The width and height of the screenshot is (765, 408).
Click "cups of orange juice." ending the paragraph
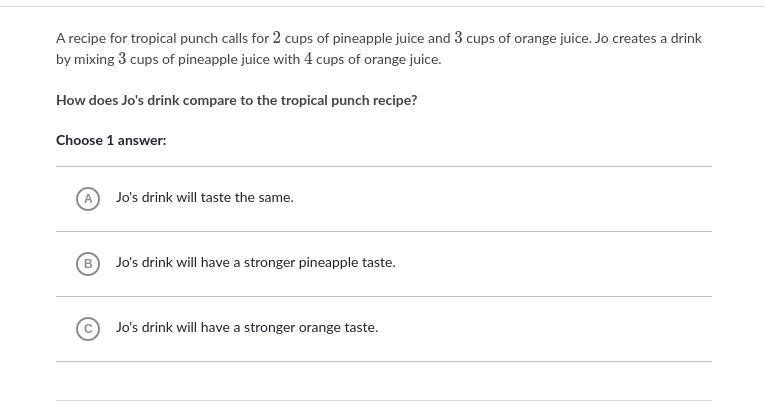pos(378,59)
